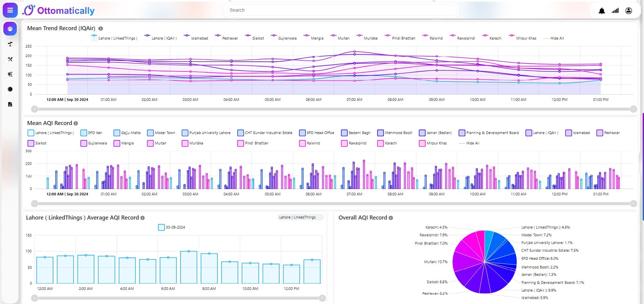This screenshot has width=644, height=304.
Task: Open the Lahore ( LinkedThings location dropdown
Action: click(301, 217)
